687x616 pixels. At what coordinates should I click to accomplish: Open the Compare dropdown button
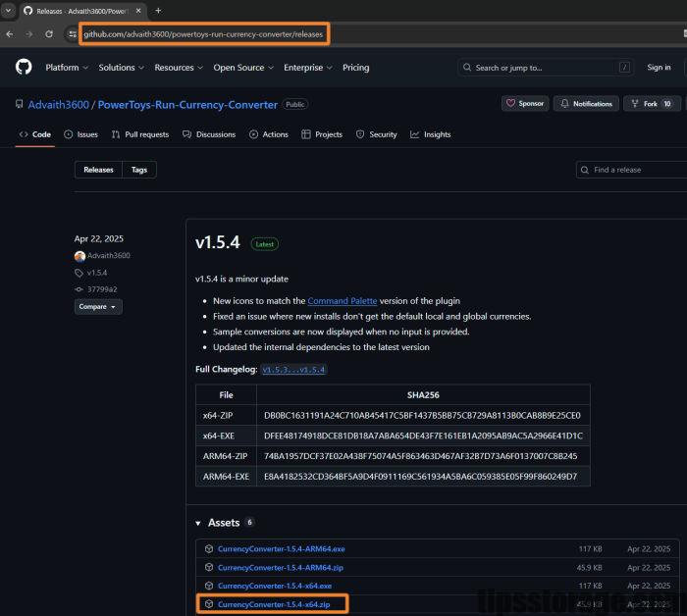(98, 307)
